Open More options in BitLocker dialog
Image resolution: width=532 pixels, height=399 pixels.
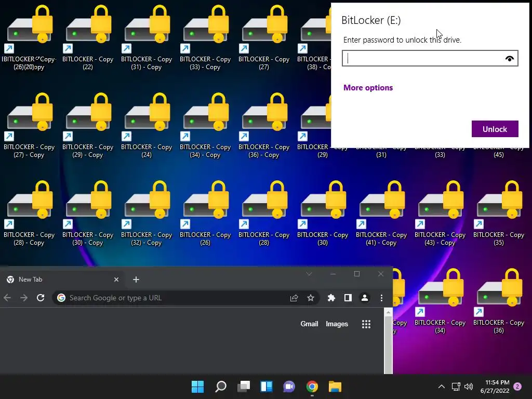368,87
